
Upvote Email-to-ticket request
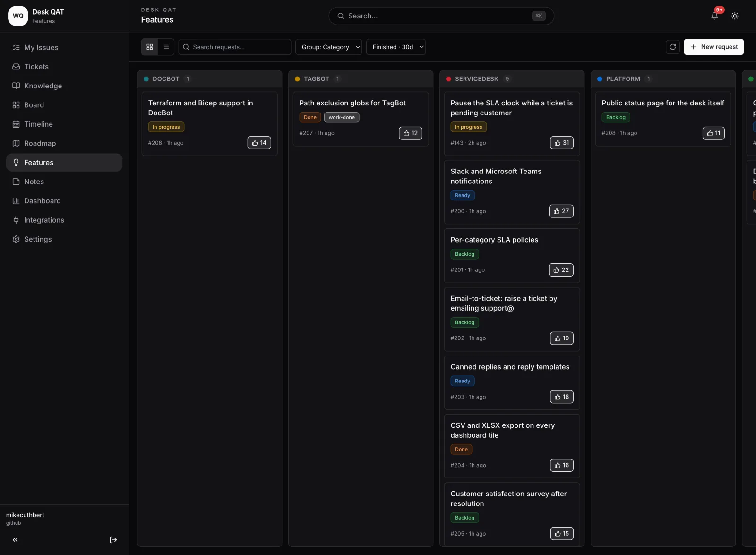tap(562, 338)
